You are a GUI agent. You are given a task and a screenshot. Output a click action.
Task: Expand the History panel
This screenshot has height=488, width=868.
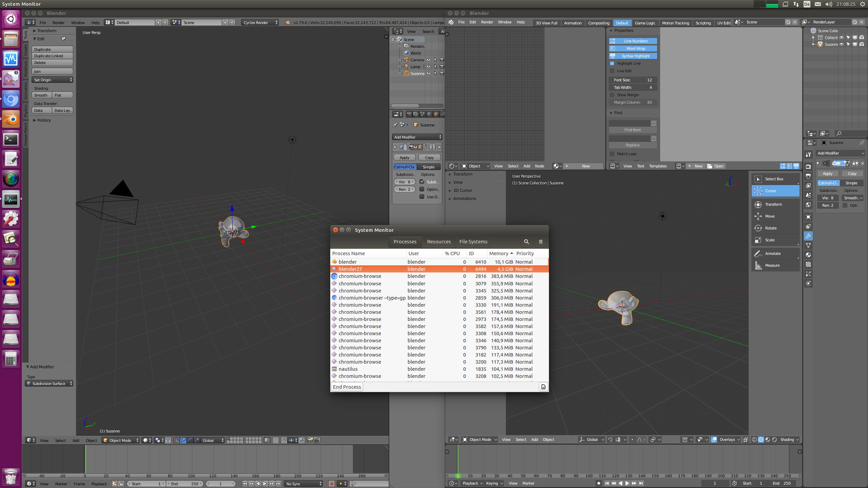coord(44,120)
